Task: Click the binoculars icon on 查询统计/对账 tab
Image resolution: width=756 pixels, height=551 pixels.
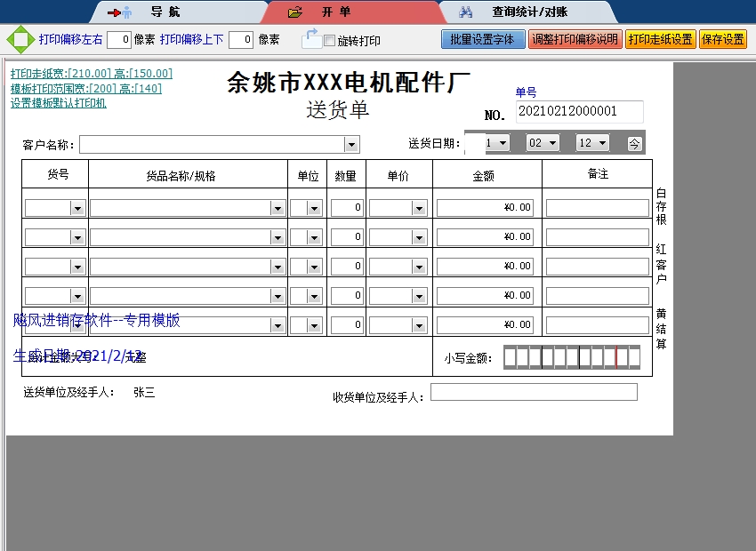Action: [466, 12]
